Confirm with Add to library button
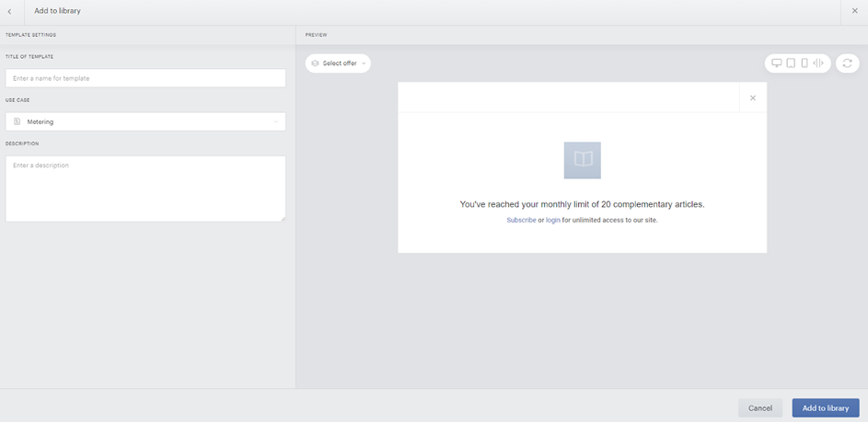Image resolution: width=868 pixels, height=423 pixels. (826, 408)
